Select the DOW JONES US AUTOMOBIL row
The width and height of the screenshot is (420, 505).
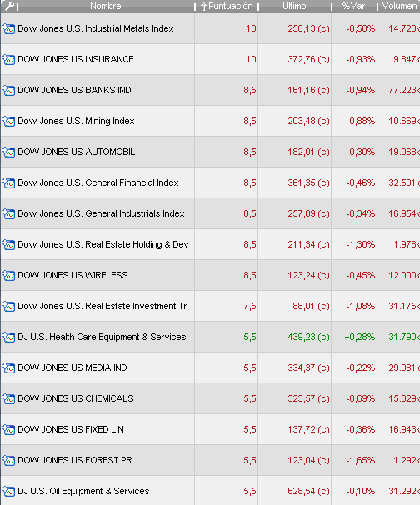210,152
